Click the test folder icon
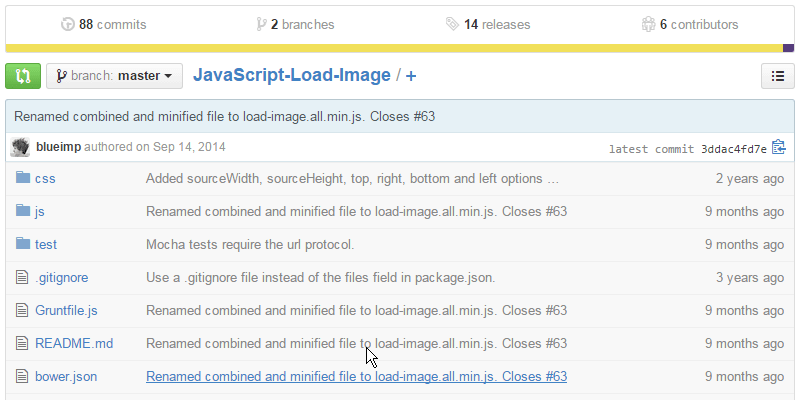This screenshot has width=800, height=400. click(23, 244)
